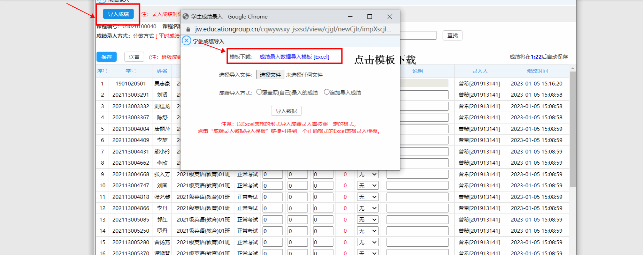Click the lock icon in the address bar
The width and height of the screenshot is (644, 255).
(188, 29)
